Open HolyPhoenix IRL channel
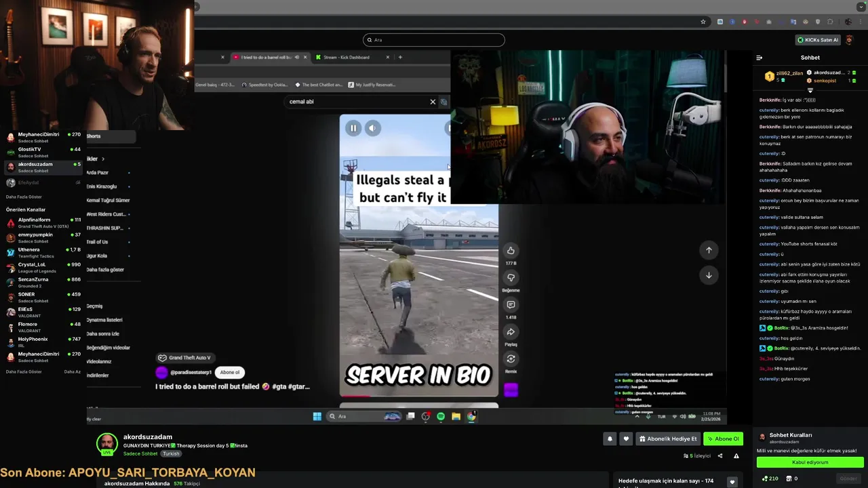868x488 pixels. [43, 342]
